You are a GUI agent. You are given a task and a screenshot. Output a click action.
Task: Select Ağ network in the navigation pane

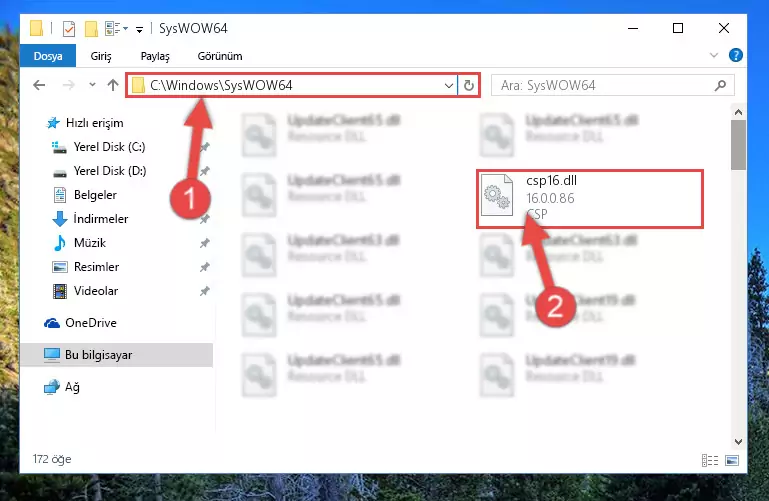point(72,387)
